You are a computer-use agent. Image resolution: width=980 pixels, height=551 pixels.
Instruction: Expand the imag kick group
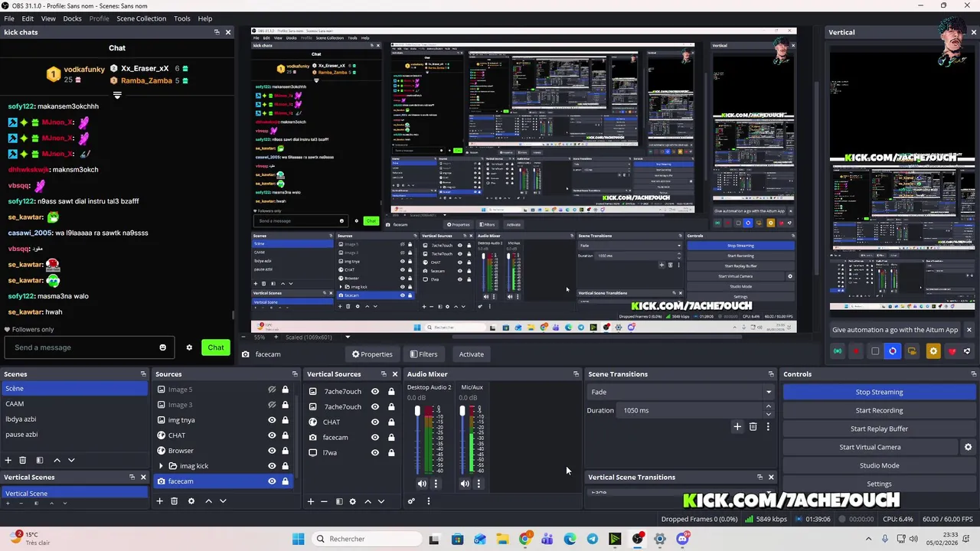tap(161, 466)
